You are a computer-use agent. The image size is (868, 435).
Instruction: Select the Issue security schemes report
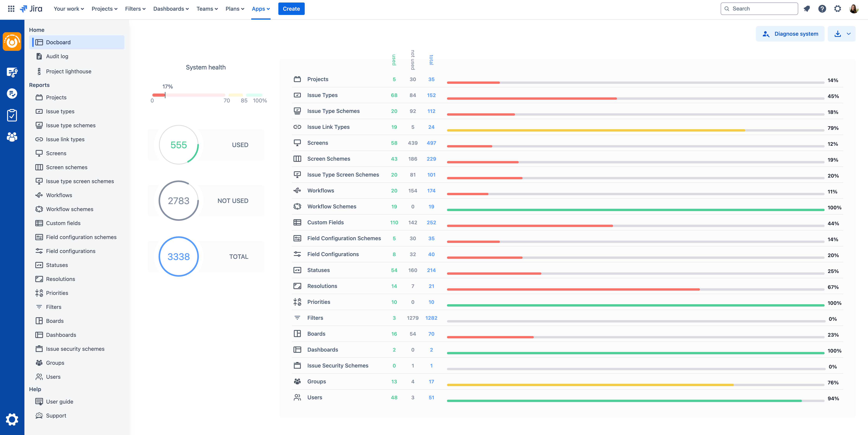tap(75, 349)
